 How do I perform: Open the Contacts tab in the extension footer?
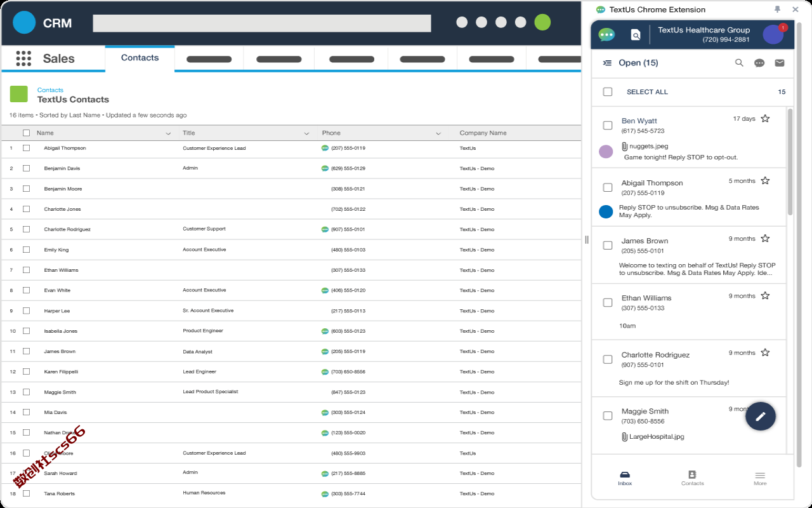click(692, 479)
